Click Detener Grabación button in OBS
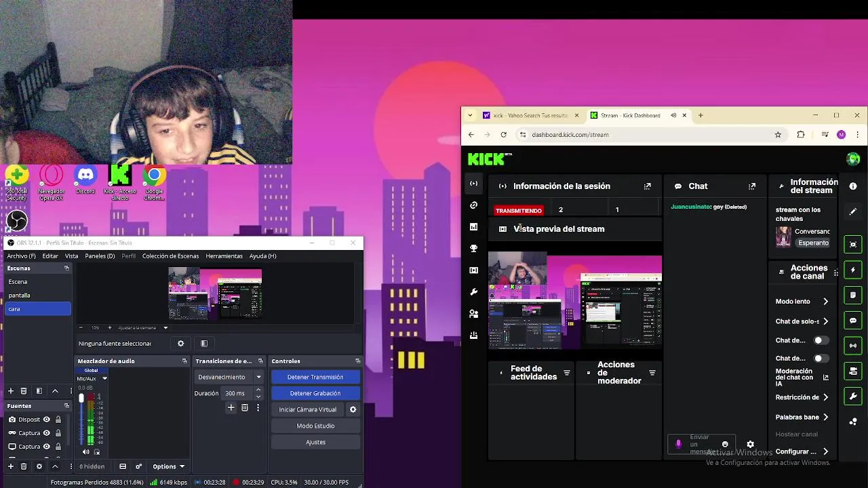 (315, 393)
